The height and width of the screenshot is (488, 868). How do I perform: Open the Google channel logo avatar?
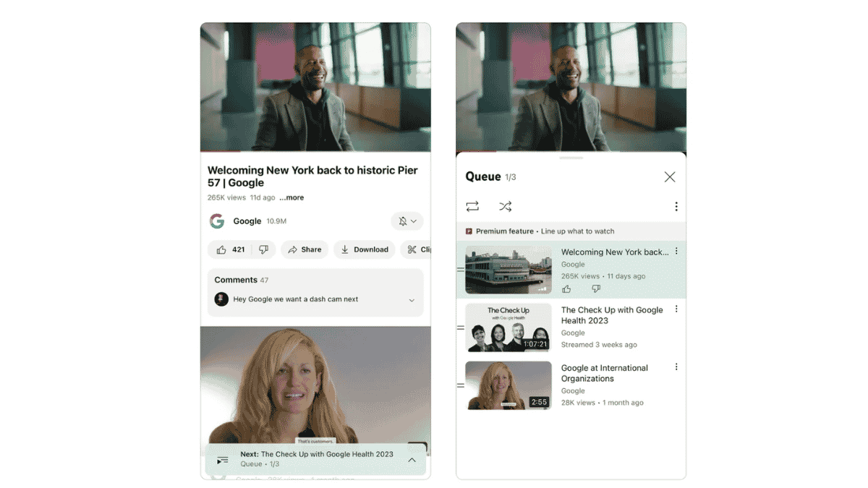coord(217,221)
